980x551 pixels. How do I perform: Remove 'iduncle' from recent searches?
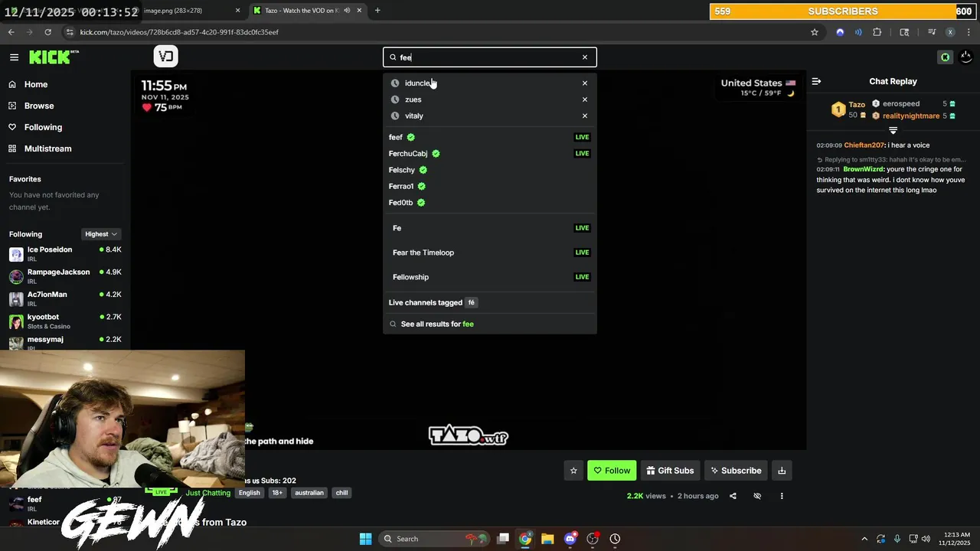pyautogui.click(x=585, y=83)
